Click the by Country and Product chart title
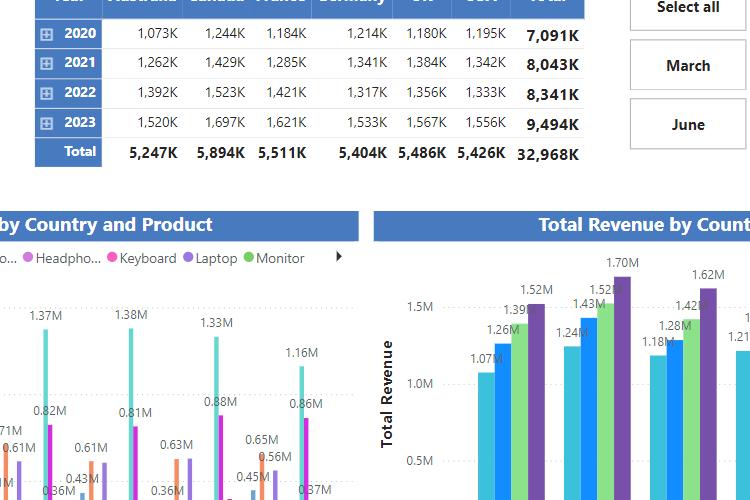The width and height of the screenshot is (750, 500). pyautogui.click(x=106, y=225)
